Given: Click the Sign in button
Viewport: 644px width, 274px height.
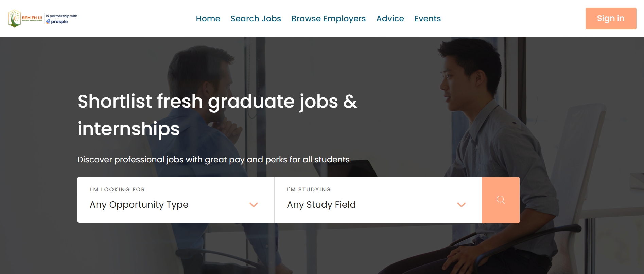Looking at the screenshot, I should click(x=610, y=18).
